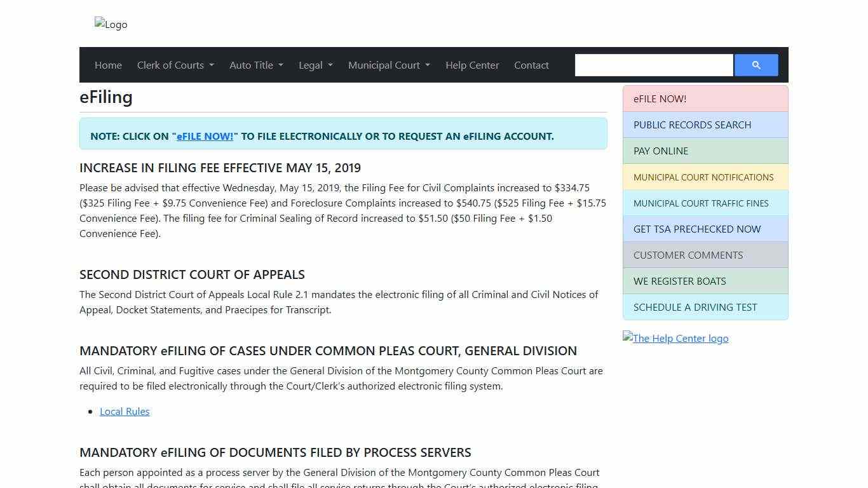
Task: Open Municipal Court Notifications
Action: pyautogui.click(x=705, y=177)
